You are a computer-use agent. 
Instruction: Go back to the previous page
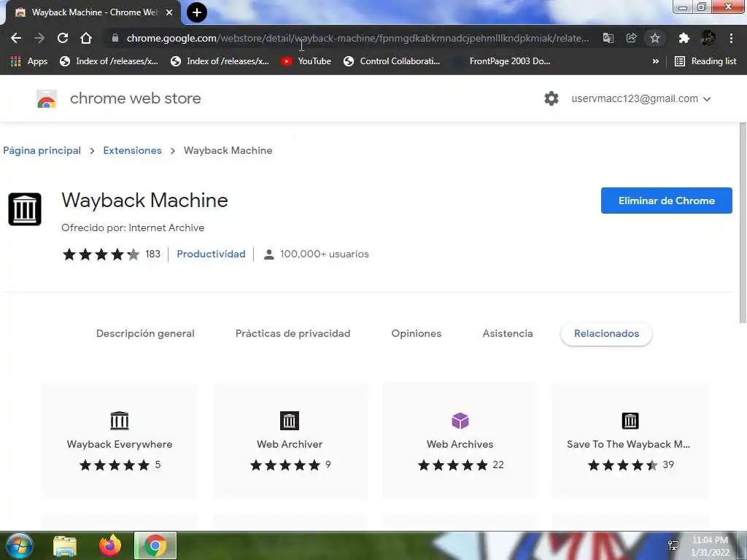[x=16, y=38]
